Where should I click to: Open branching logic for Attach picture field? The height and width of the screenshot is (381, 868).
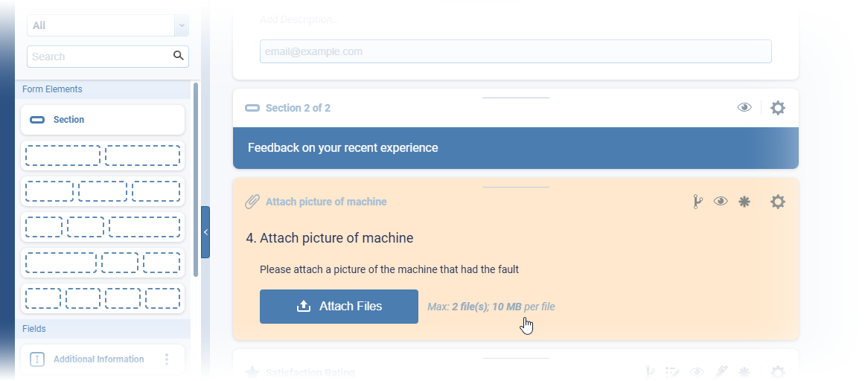pos(698,202)
